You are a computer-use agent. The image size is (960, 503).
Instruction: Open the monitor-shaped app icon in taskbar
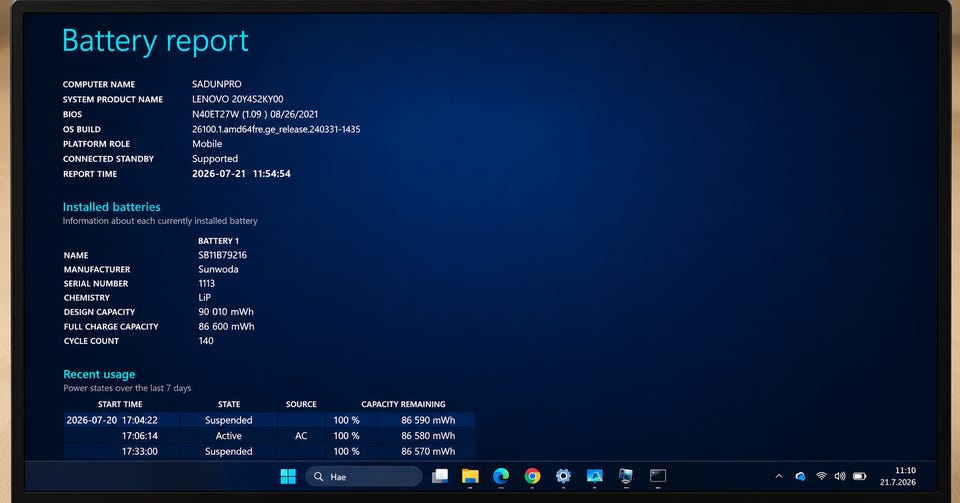point(626,476)
